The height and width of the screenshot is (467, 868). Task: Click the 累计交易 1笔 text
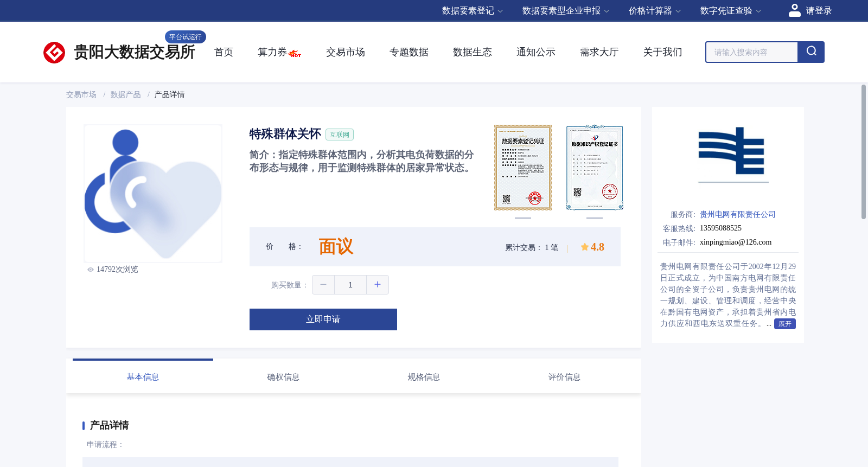click(532, 247)
